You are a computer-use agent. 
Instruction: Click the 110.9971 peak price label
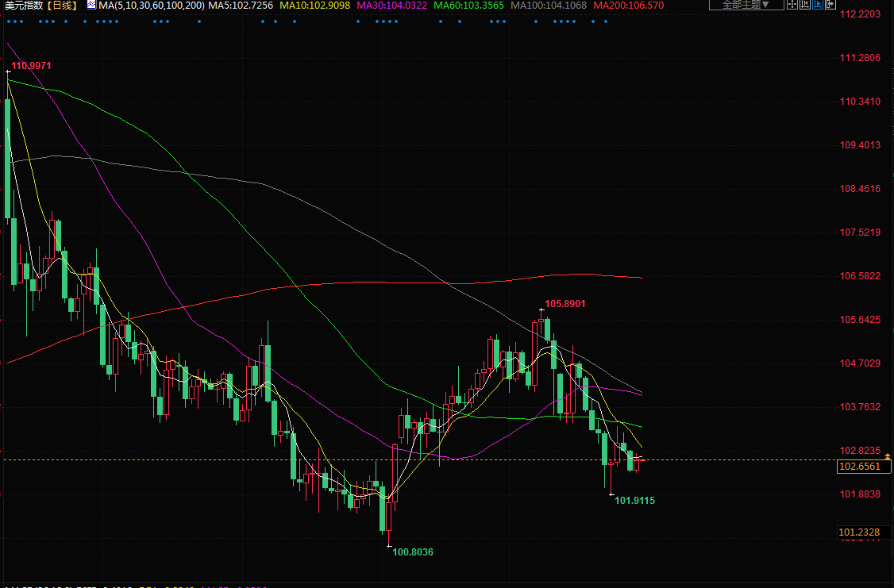pos(32,66)
